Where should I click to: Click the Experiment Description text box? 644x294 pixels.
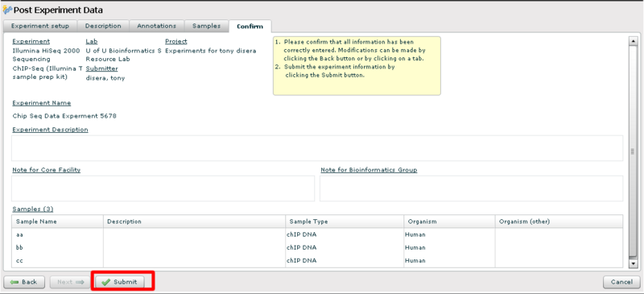click(x=317, y=148)
